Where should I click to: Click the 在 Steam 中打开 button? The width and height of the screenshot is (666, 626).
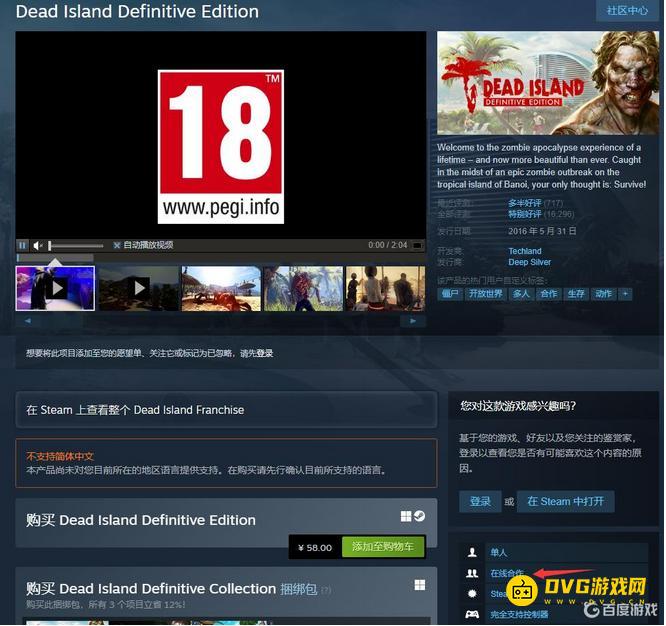(x=567, y=501)
